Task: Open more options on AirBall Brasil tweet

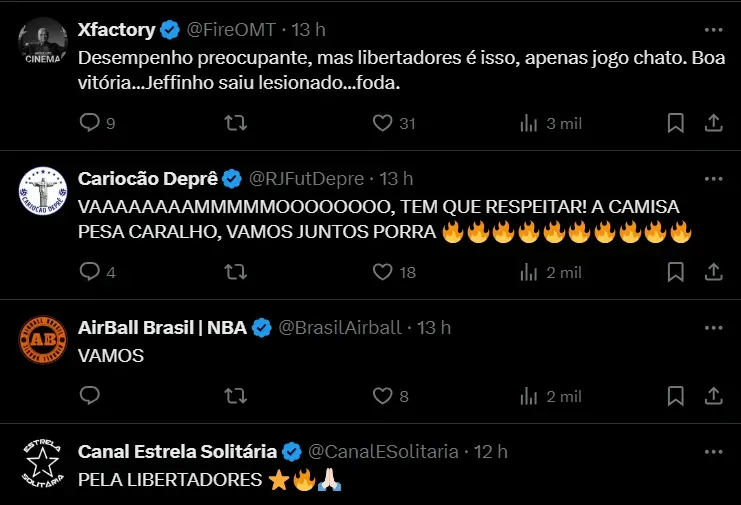Action: point(713,327)
